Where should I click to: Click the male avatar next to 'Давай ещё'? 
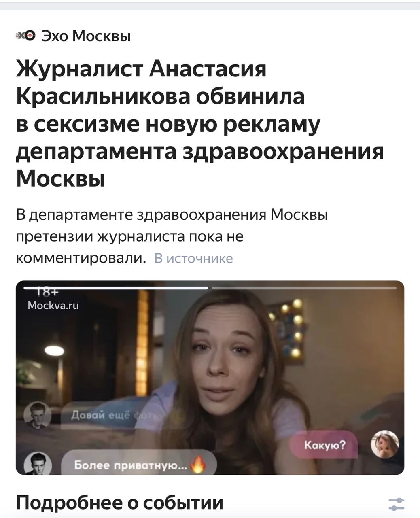37,416
